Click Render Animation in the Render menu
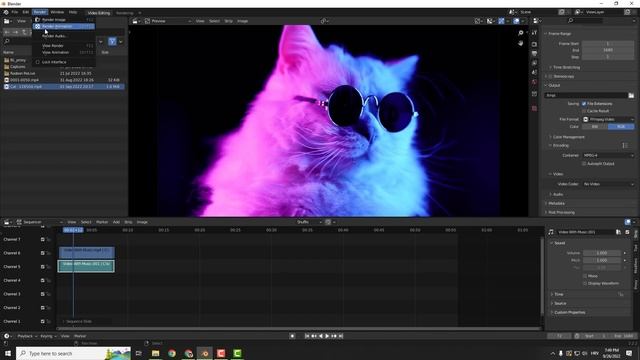 click(64, 26)
